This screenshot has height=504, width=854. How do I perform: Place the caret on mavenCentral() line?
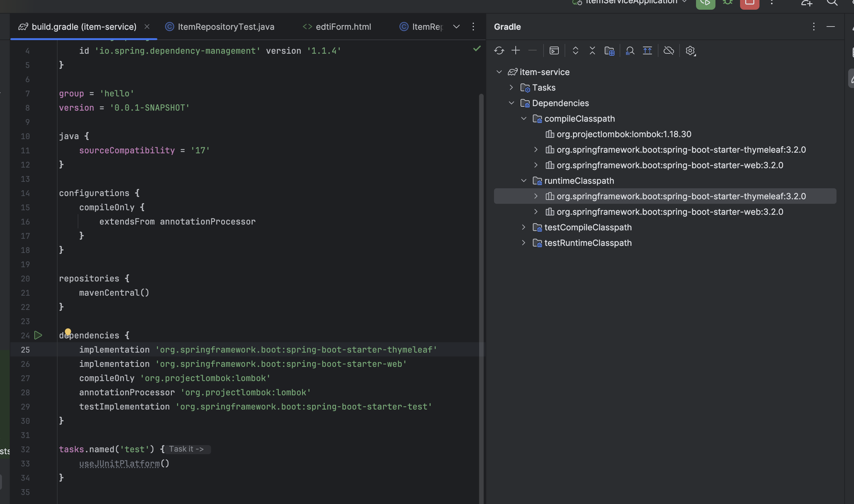[114, 293]
